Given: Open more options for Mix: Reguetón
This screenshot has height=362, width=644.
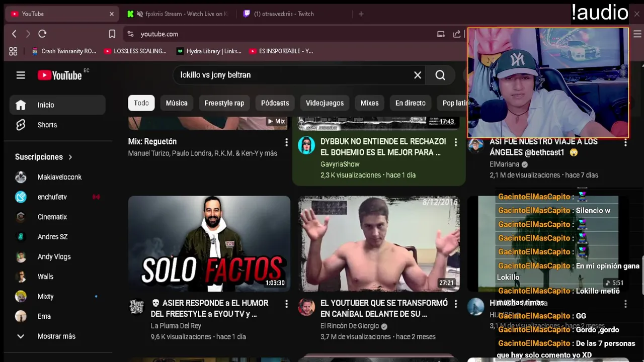Looking at the screenshot, I should [x=286, y=142].
